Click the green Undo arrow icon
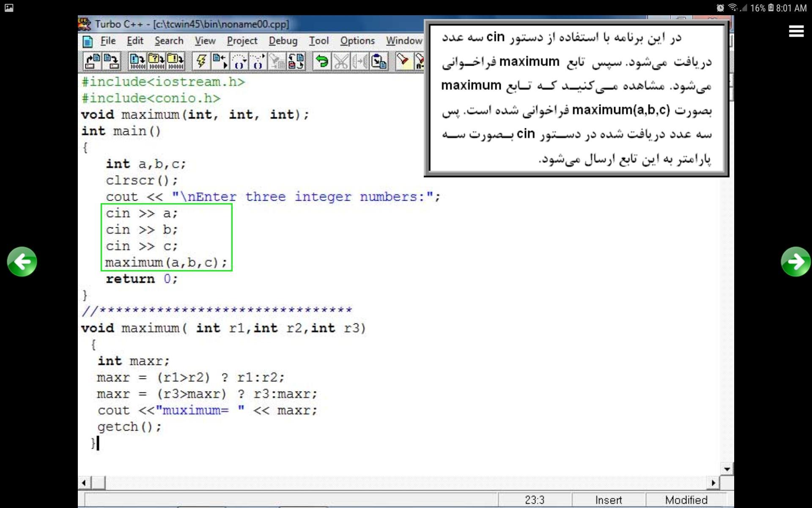 coord(322,61)
